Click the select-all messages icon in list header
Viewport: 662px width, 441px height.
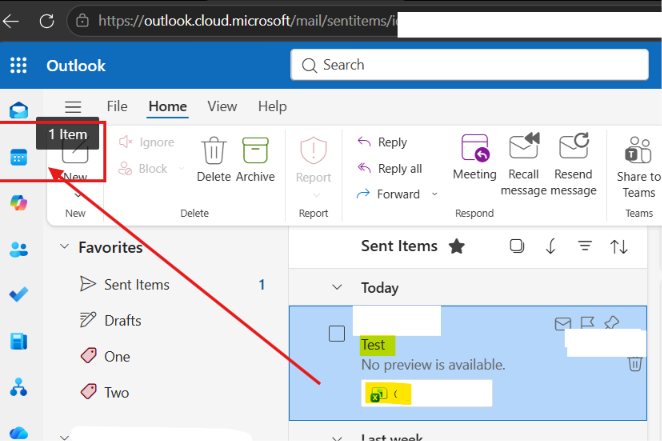[517, 246]
